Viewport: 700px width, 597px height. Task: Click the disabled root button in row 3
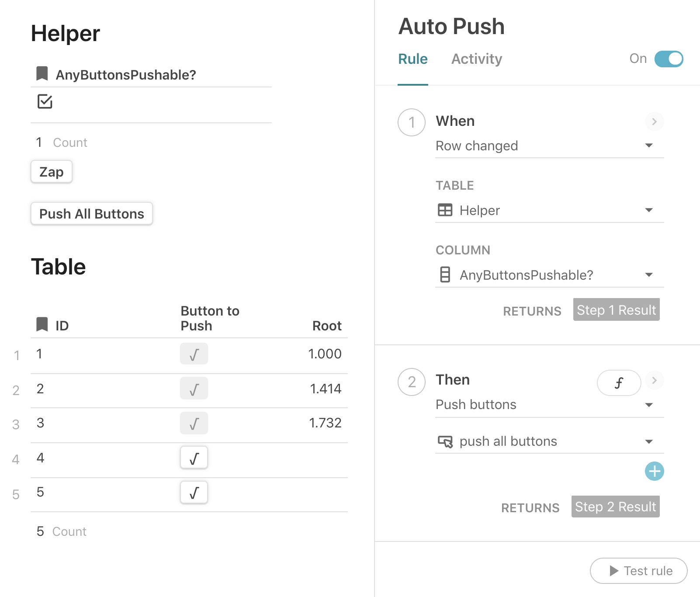(x=194, y=423)
